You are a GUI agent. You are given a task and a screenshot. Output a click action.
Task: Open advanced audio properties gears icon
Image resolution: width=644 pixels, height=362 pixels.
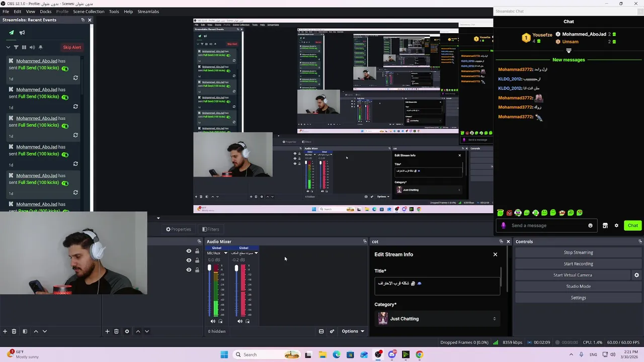coord(332,331)
